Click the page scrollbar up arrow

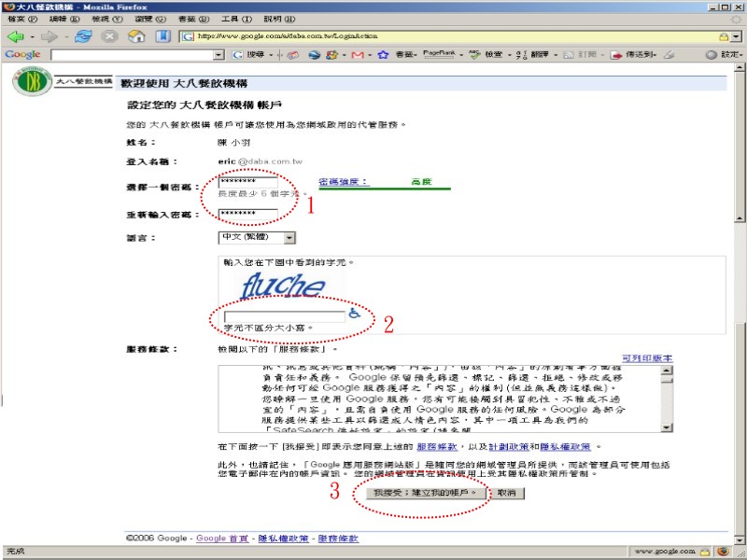740,67
